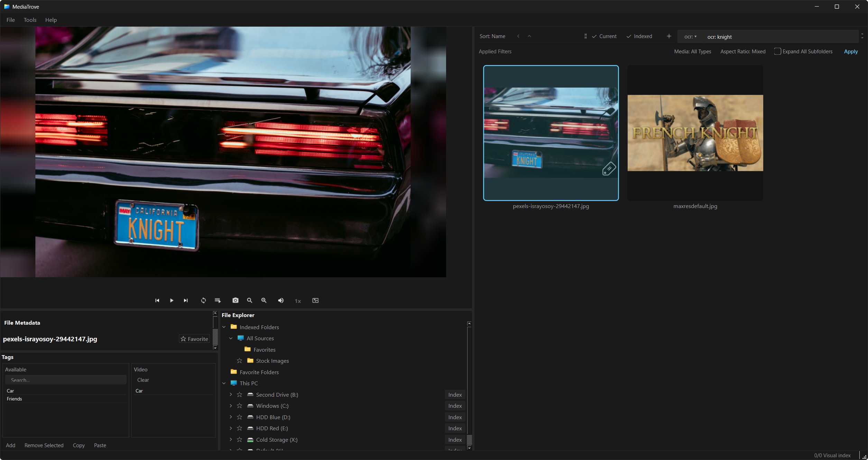Mark the file as Favorite
This screenshot has height=460, width=868.
pos(194,339)
